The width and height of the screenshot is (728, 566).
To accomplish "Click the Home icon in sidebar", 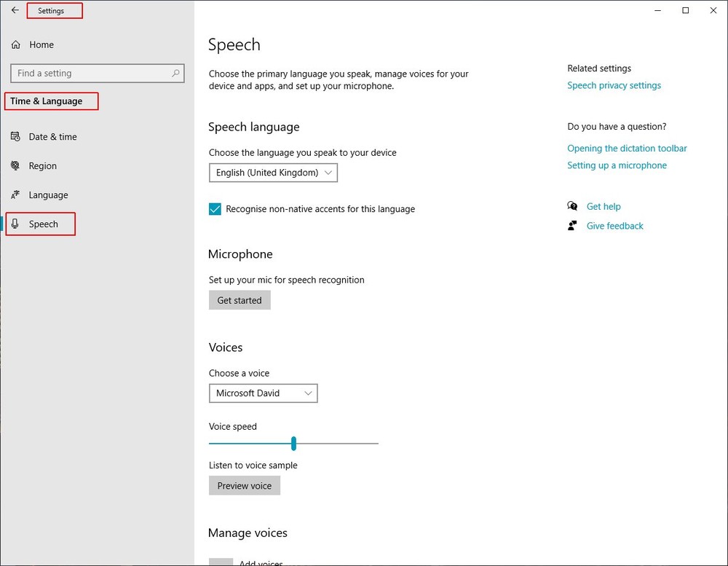I will [x=16, y=44].
